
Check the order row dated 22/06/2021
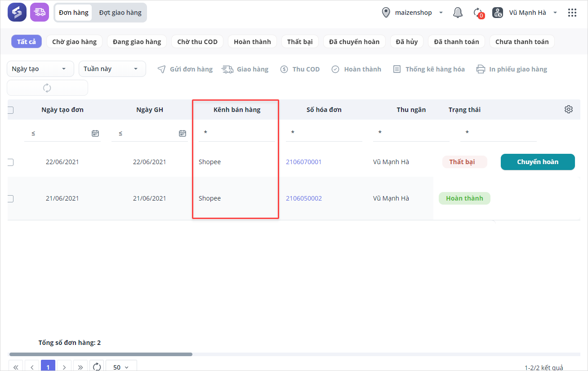[10, 162]
